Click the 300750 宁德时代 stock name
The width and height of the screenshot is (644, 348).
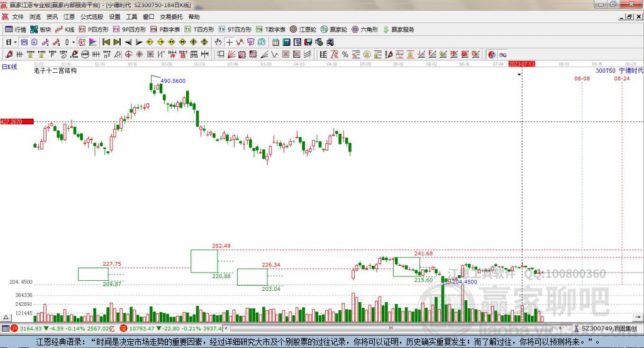[x=619, y=70]
